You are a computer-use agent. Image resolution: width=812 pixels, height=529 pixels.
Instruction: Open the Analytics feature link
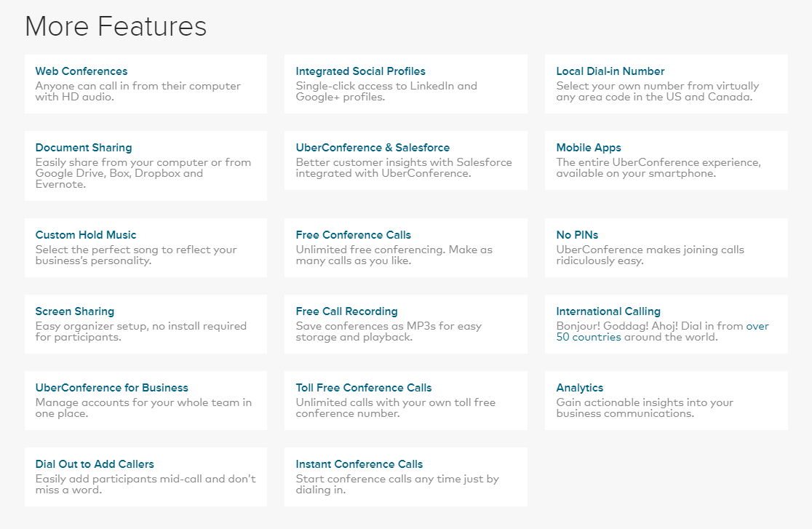pyautogui.click(x=579, y=388)
